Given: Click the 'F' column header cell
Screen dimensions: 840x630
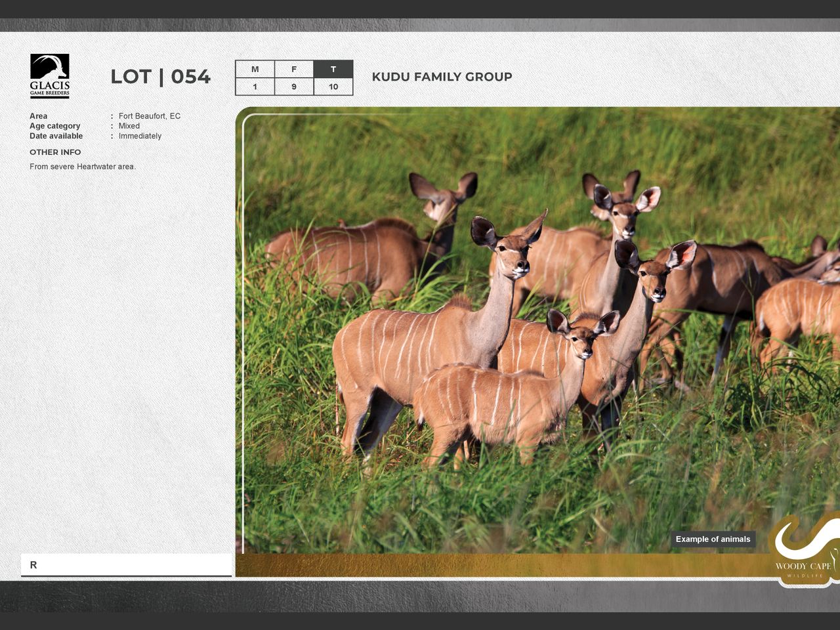Looking at the screenshot, I should coord(294,69).
